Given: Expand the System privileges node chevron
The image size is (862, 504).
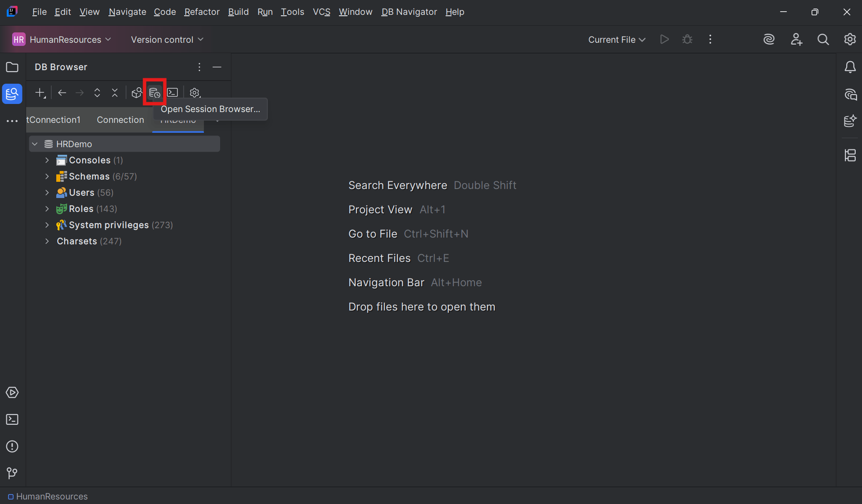Looking at the screenshot, I should tap(47, 225).
